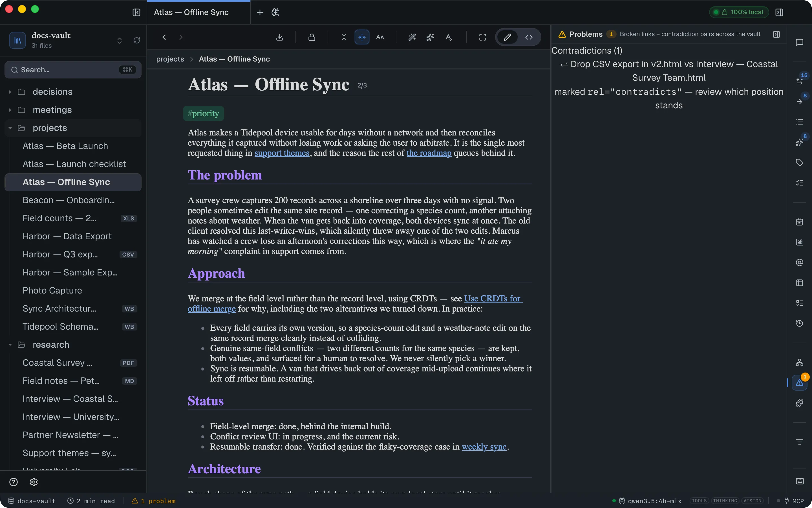Switch to source code view
Screen dimensions: 812x508
(x=529, y=37)
